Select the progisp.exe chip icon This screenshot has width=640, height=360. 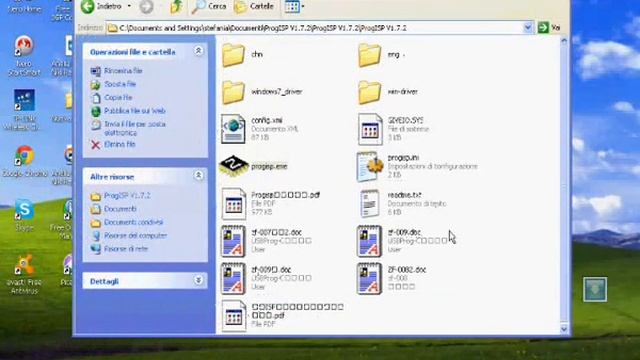(233, 166)
